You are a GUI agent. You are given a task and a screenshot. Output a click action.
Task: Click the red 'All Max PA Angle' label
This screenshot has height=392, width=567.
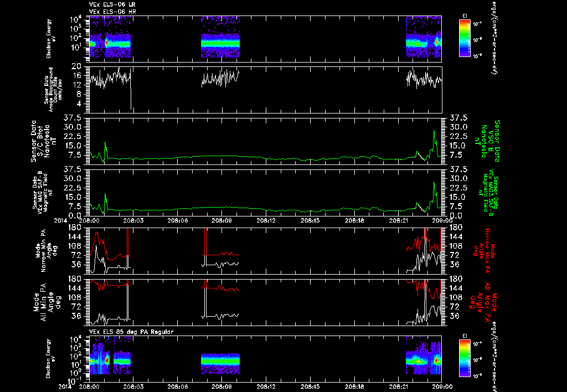point(484,302)
